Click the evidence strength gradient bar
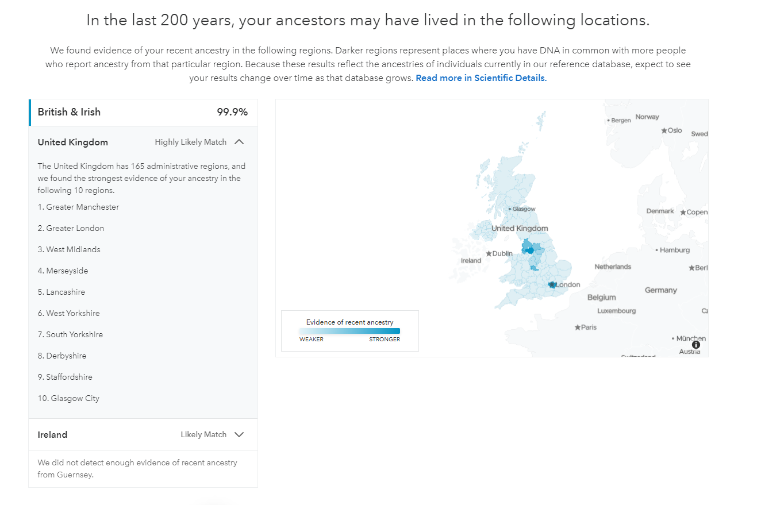Image resolution: width=761 pixels, height=532 pixels. click(349, 331)
